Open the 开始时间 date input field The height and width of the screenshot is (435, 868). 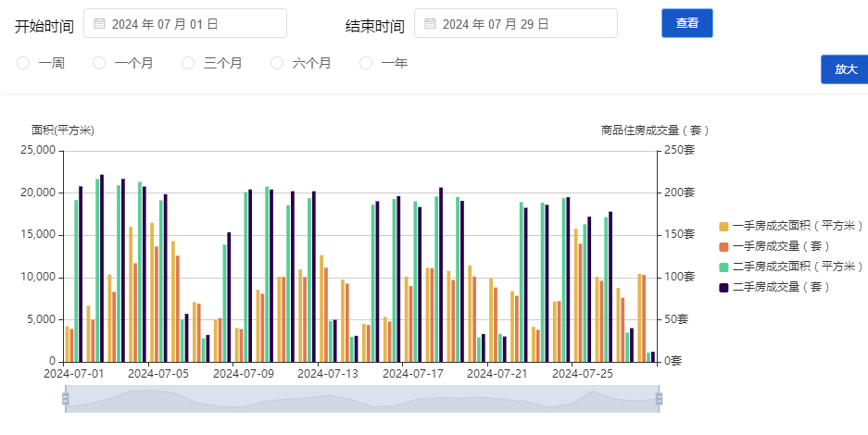(x=185, y=23)
